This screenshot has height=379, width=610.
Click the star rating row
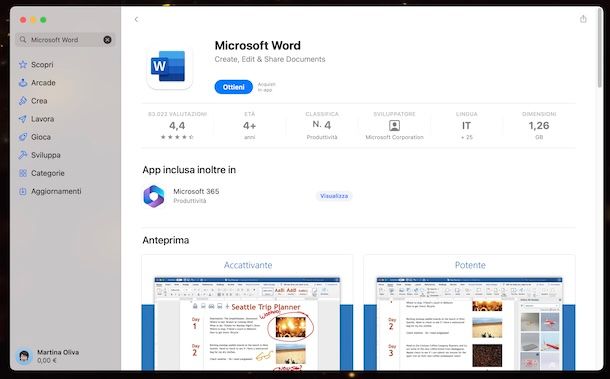(177, 137)
